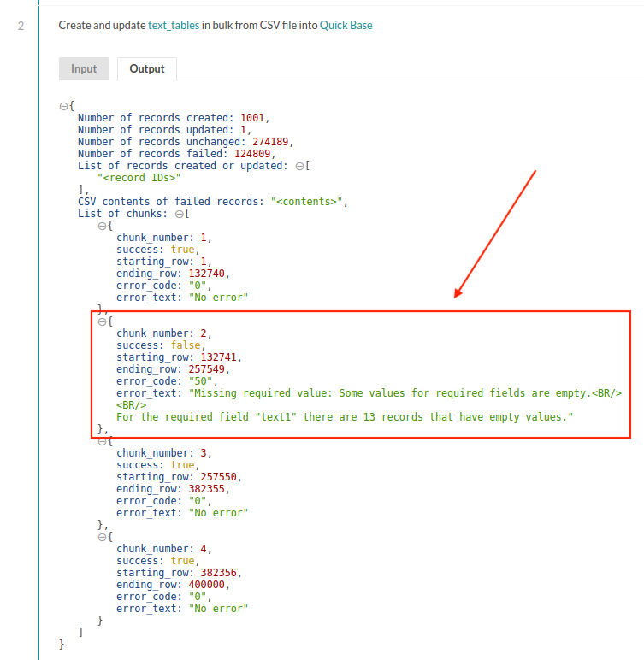Select the Output tab
Screen dimensions: 644x660
point(146,68)
